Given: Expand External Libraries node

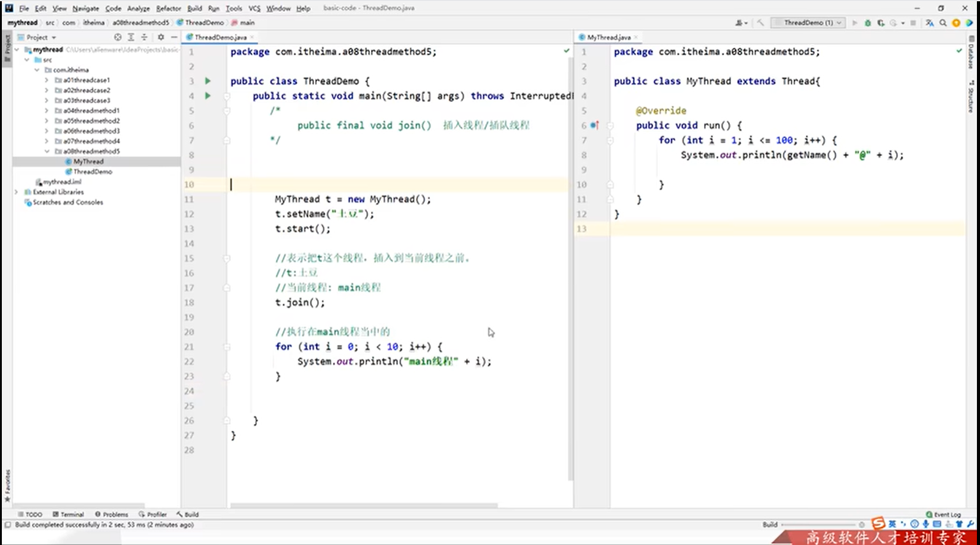Looking at the screenshot, I should click(17, 192).
